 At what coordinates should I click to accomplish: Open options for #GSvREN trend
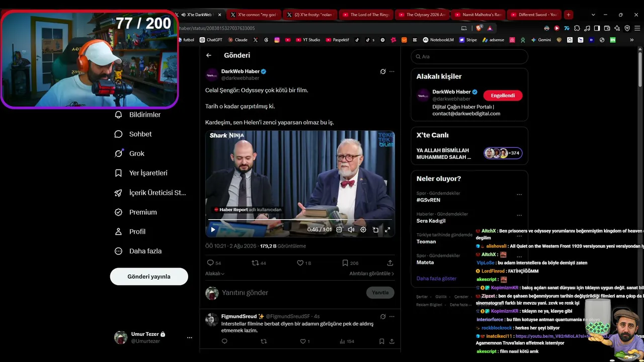(x=519, y=195)
